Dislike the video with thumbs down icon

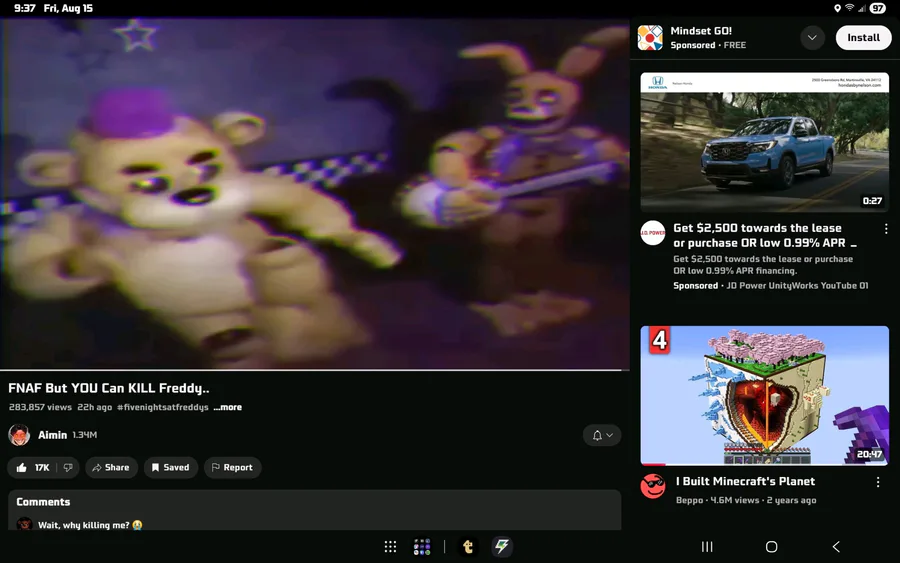[68, 467]
